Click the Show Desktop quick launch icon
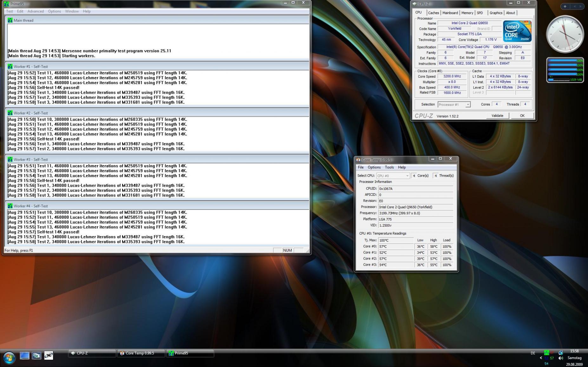The height and width of the screenshot is (367, 588). pyautogui.click(x=24, y=356)
